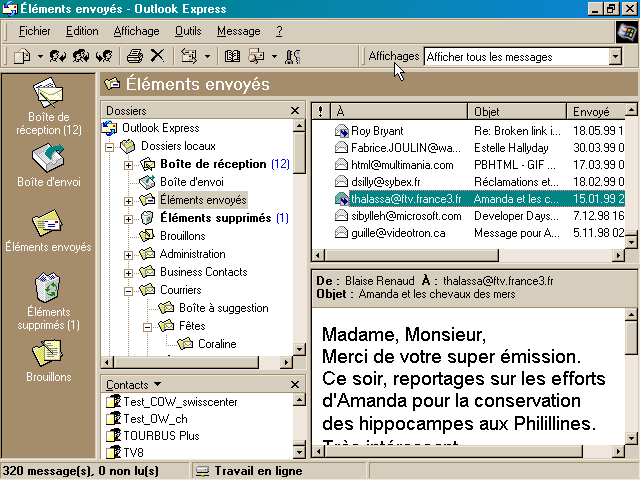Sort by the Objet column header
This screenshot has width=640, height=480.
517,111
